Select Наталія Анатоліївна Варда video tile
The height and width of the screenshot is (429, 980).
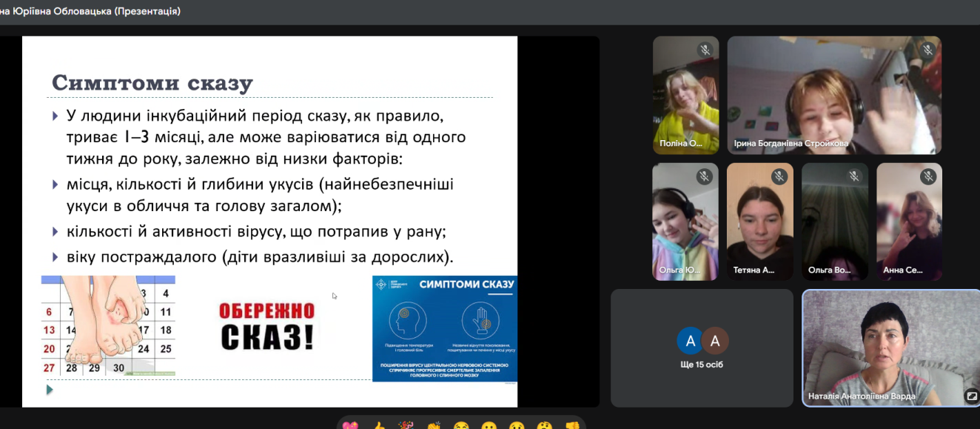pos(891,348)
